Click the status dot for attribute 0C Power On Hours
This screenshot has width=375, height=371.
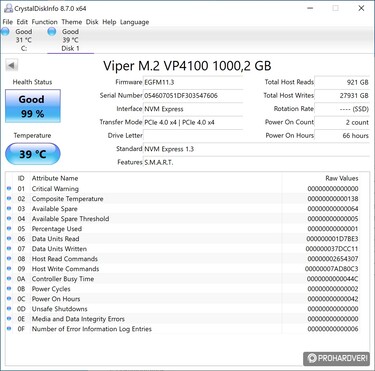coord(9,298)
